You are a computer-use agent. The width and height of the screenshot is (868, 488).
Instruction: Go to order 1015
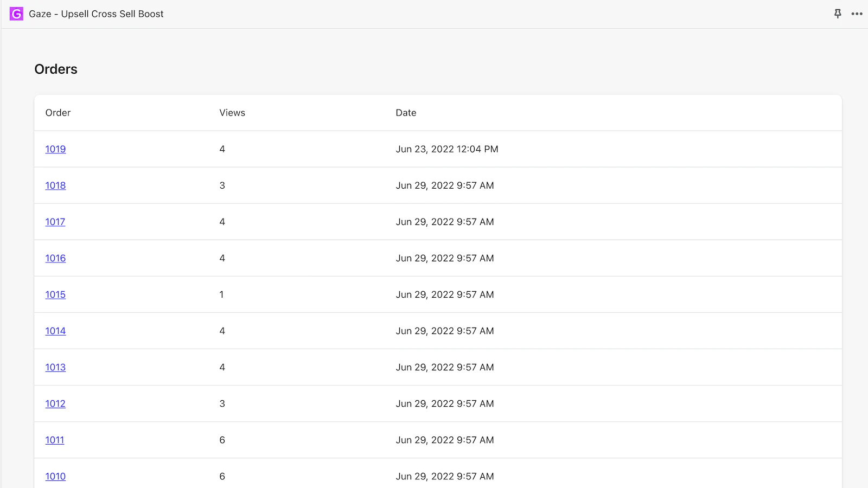tap(55, 294)
